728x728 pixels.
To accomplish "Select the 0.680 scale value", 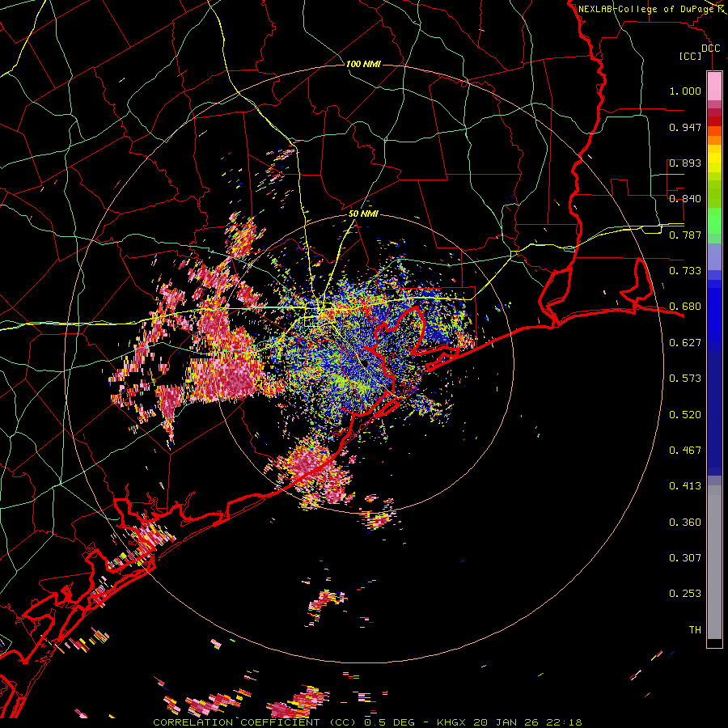I will point(685,307).
